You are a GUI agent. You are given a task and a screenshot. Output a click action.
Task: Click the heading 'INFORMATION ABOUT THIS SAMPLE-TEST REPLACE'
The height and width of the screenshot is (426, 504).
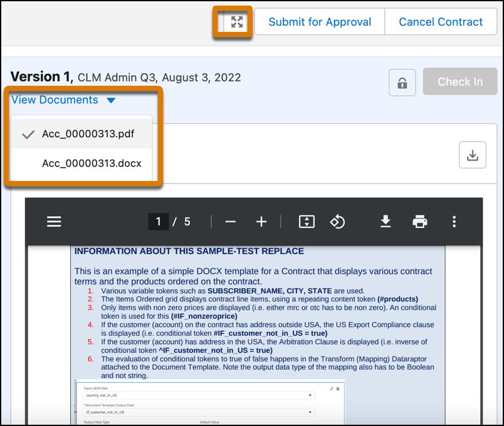(189, 251)
